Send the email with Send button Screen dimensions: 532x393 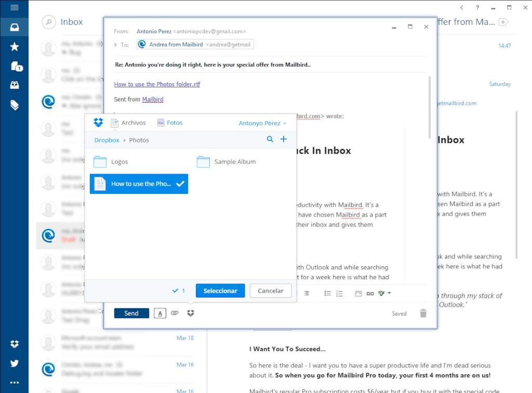pyautogui.click(x=131, y=313)
